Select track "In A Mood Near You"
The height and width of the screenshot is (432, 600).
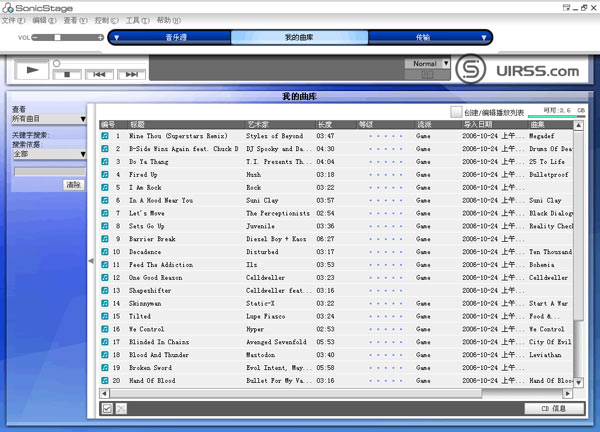(161, 201)
